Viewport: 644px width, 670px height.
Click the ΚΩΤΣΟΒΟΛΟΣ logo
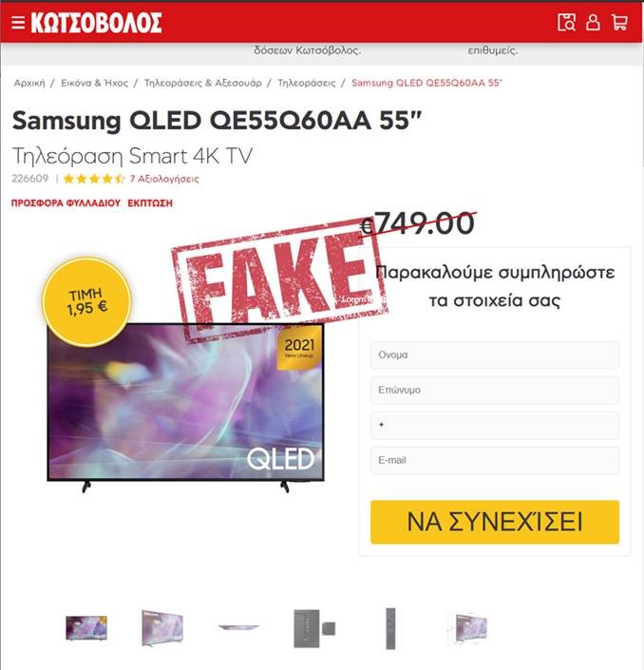[97, 23]
